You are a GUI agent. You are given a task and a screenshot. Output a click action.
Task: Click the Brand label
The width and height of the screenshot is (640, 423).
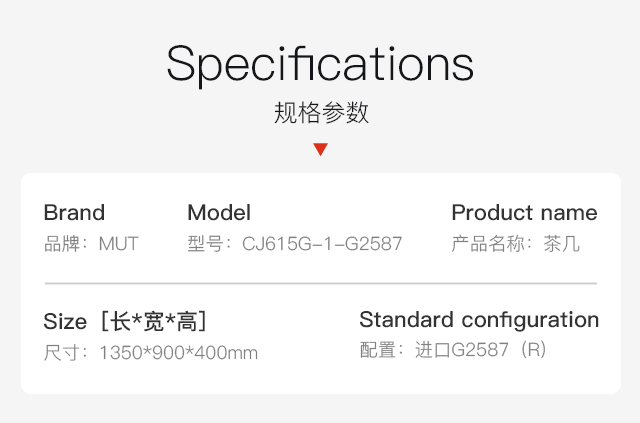[x=74, y=212]
